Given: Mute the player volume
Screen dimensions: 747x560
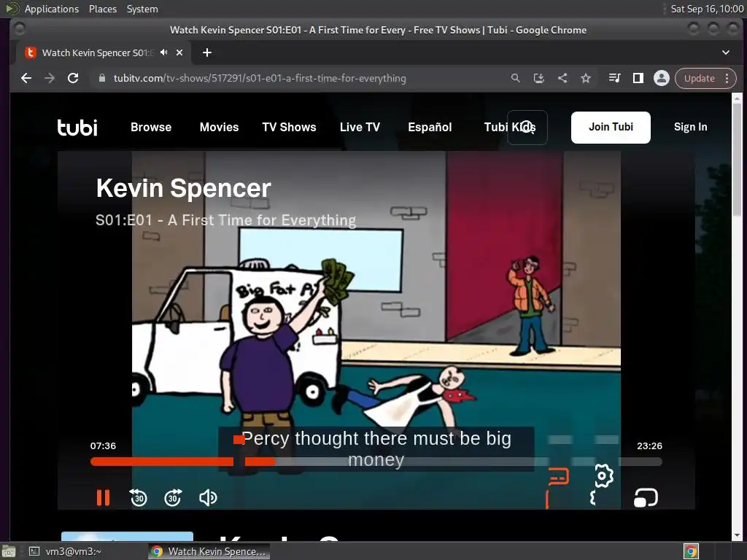Looking at the screenshot, I should pyautogui.click(x=208, y=497).
